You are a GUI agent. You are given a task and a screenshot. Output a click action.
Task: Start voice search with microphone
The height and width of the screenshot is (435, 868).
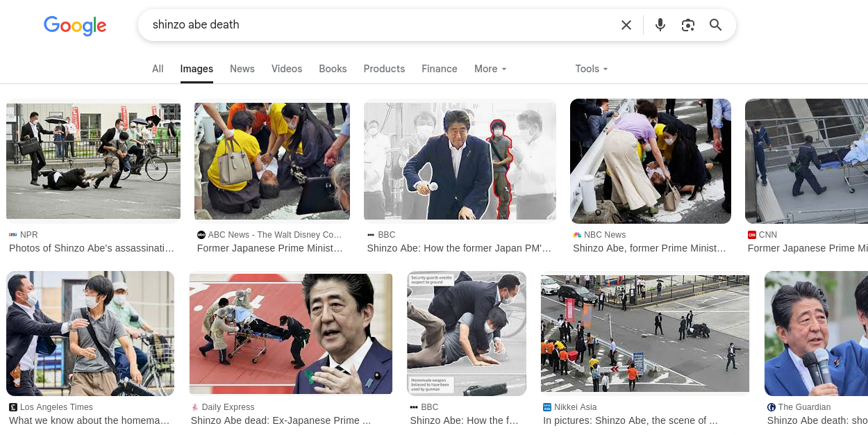click(660, 25)
